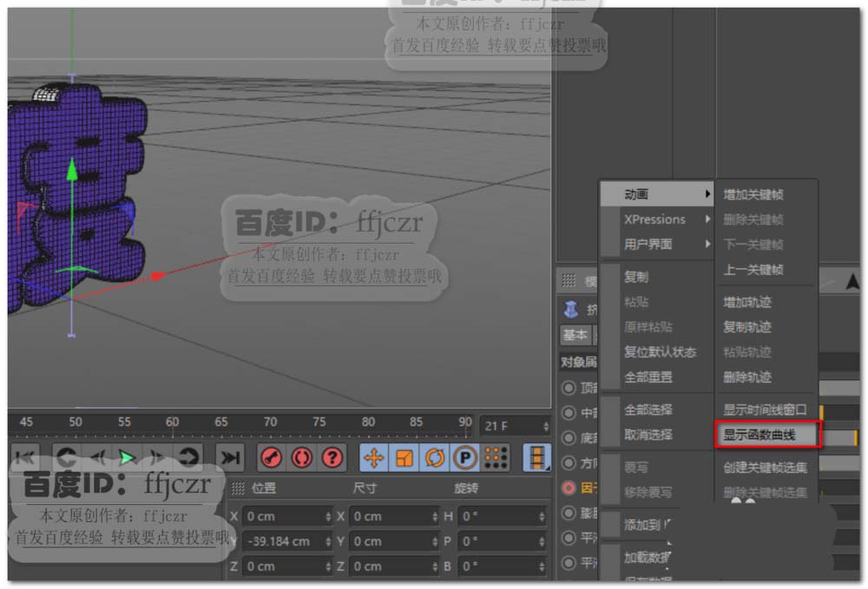Toggle keyframe circle beside 顶 attribute
The image size is (868, 589).
[x=569, y=388]
